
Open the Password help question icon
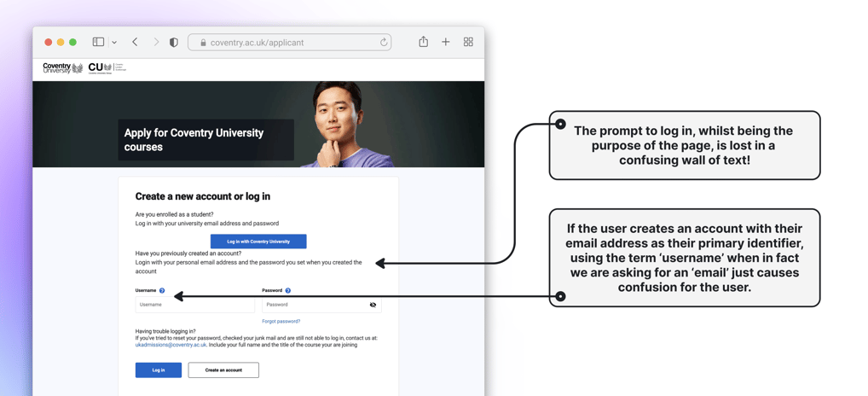[x=288, y=290]
